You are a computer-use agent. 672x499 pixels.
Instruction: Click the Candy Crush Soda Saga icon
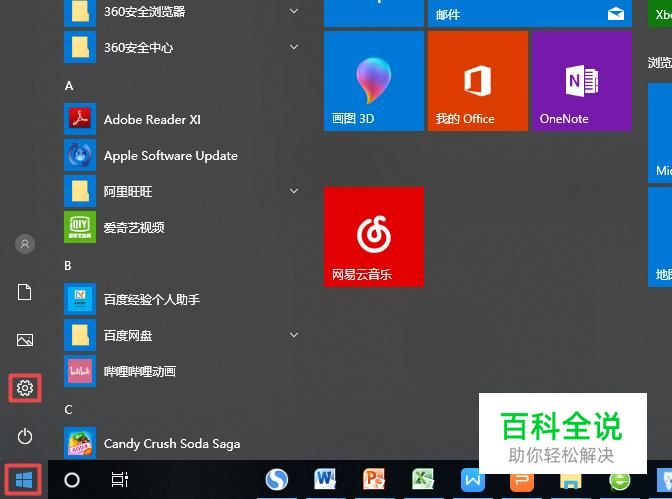click(80, 443)
